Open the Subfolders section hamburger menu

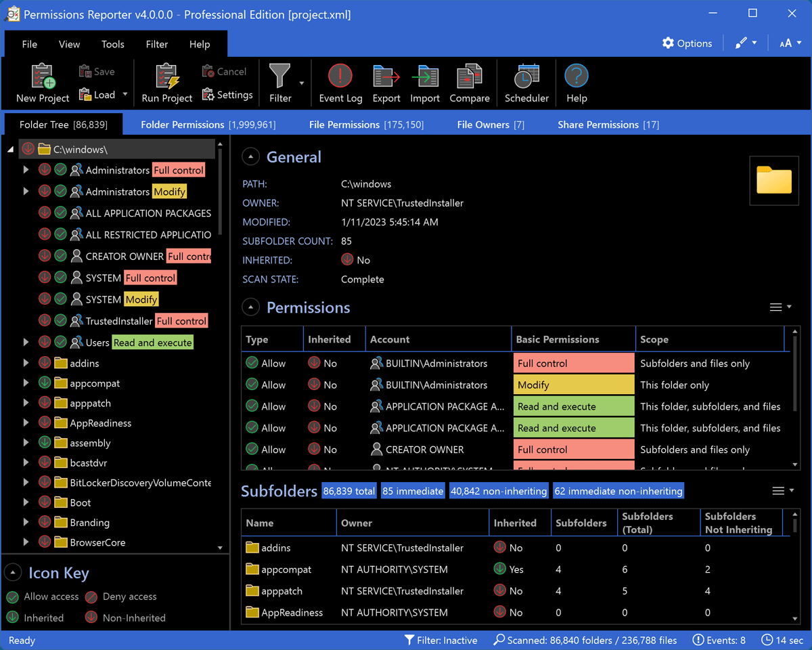(782, 491)
